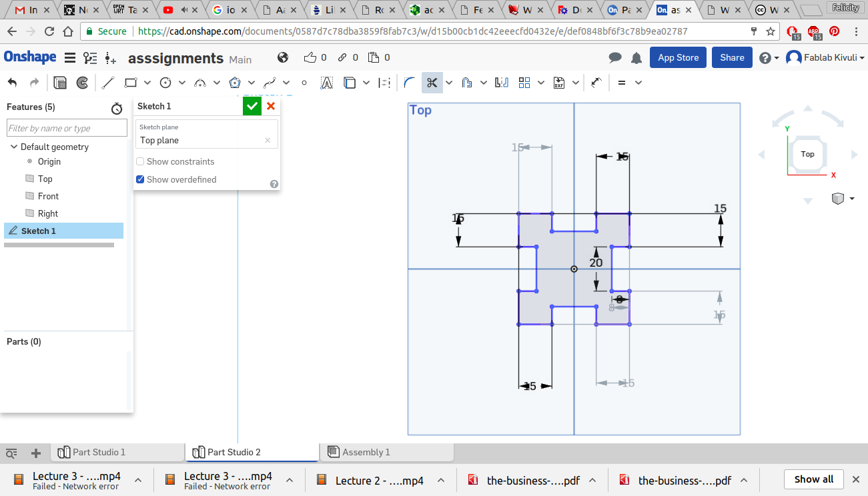Select the Trim scissors tool

432,83
